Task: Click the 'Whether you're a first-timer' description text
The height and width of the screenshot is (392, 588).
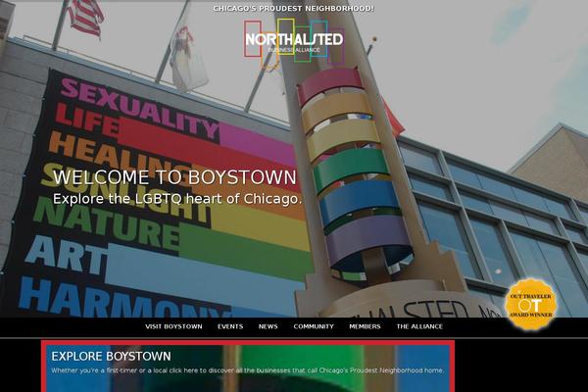Action: pyautogui.click(x=248, y=370)
